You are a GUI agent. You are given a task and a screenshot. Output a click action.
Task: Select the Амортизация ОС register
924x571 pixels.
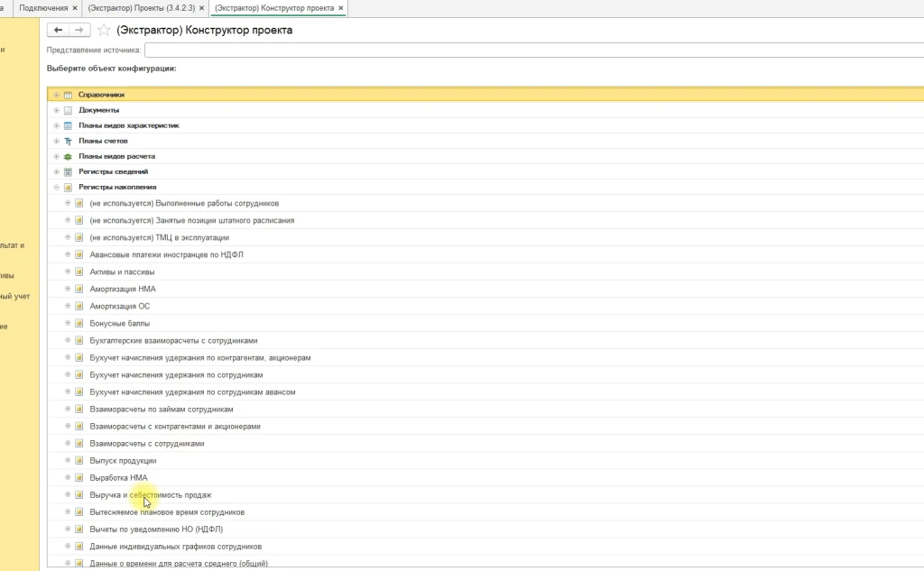click(x=120, y=306)
